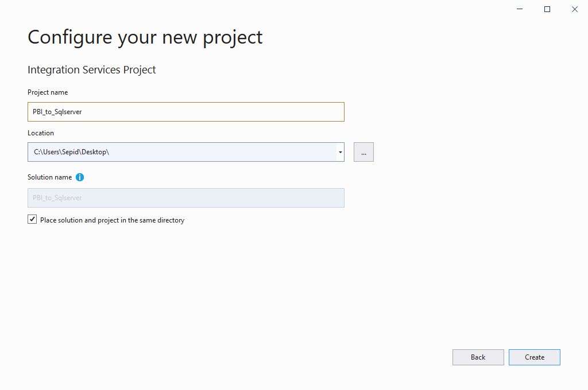
Task: Click the 'Integration Services Project' subtitle
Action: (92, 70)
